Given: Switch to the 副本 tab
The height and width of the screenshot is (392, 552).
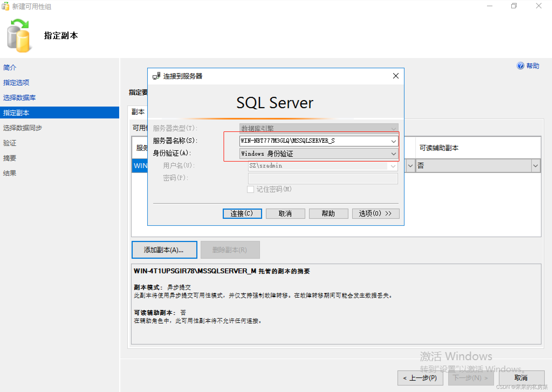Looking at the screenshot, I should (138, 112).
